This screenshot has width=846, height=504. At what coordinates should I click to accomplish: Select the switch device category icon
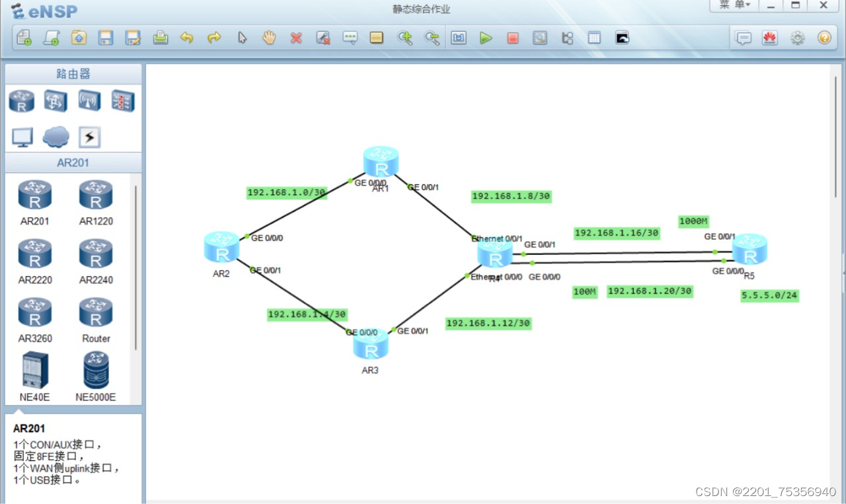click(x=56, y=101)
